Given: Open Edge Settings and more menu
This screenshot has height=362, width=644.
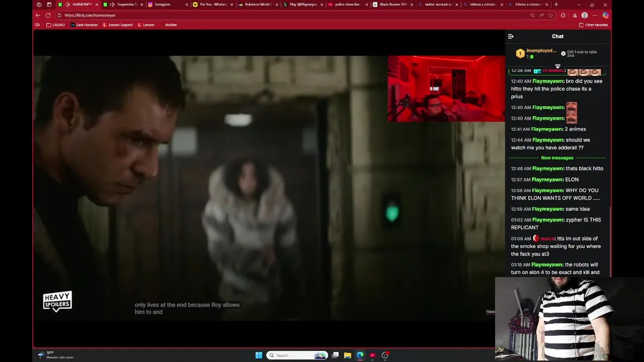Looking at the screenshot, I should click(595, 15).
